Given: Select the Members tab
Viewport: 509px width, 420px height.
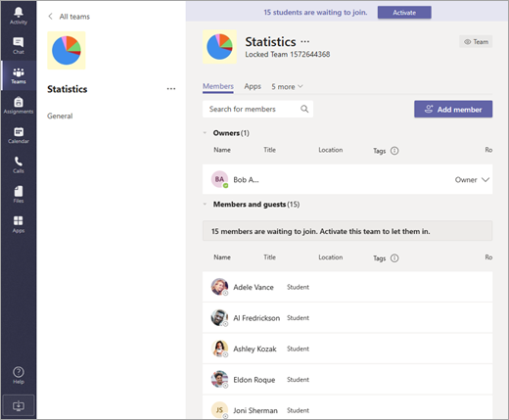Looking at the screenshot, I should click(218, 86).
